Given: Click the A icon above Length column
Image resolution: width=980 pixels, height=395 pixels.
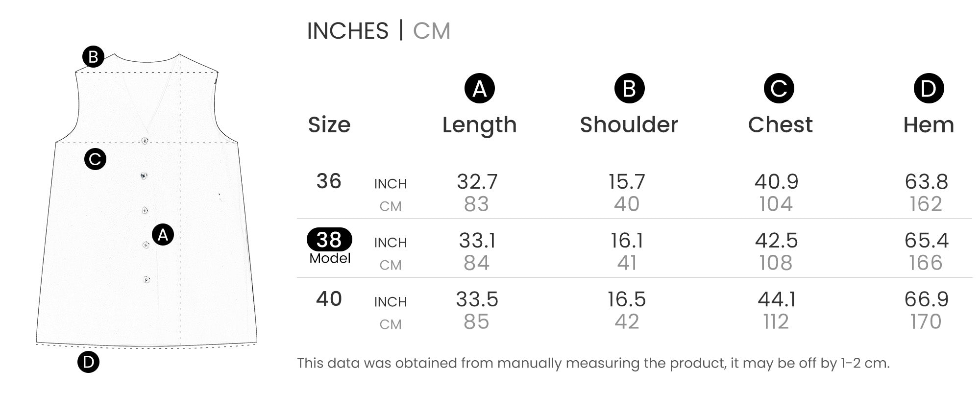Looking at the screenshot, I should [479, 89].
